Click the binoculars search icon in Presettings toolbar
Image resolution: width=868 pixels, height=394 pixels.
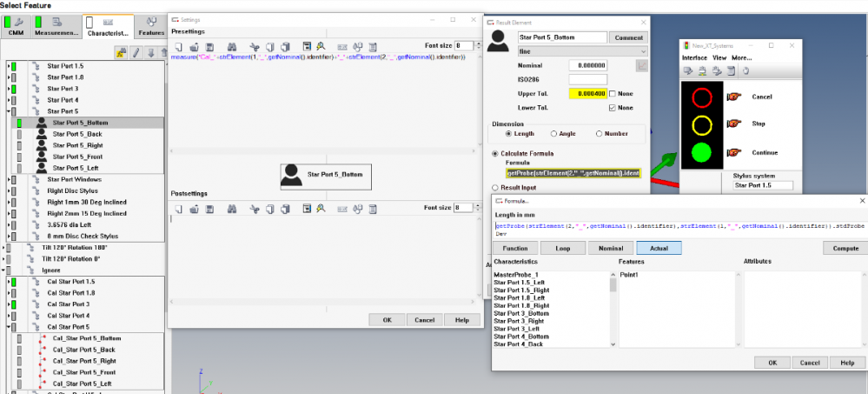click(233, 45)
